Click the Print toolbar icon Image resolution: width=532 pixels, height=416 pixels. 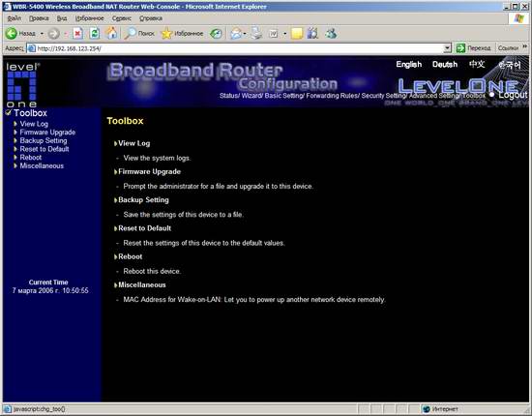pos(257,33)
